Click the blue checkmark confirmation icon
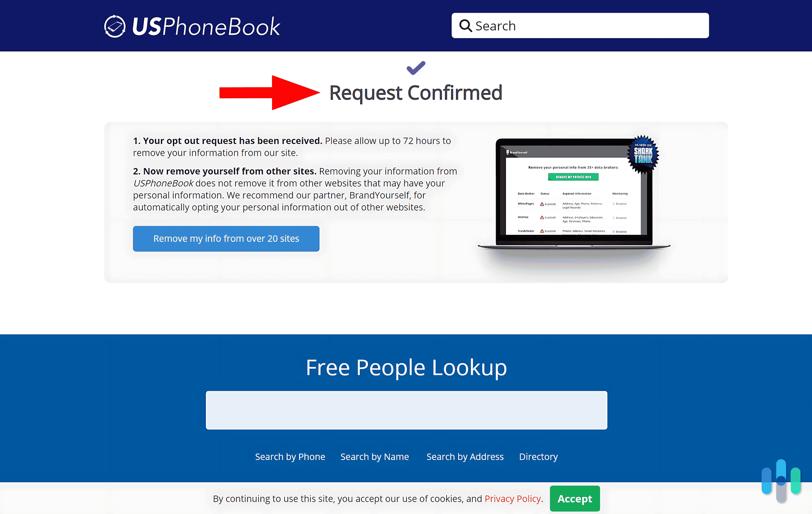The width and height of the screenshot is (812, 514). point(414,68)
